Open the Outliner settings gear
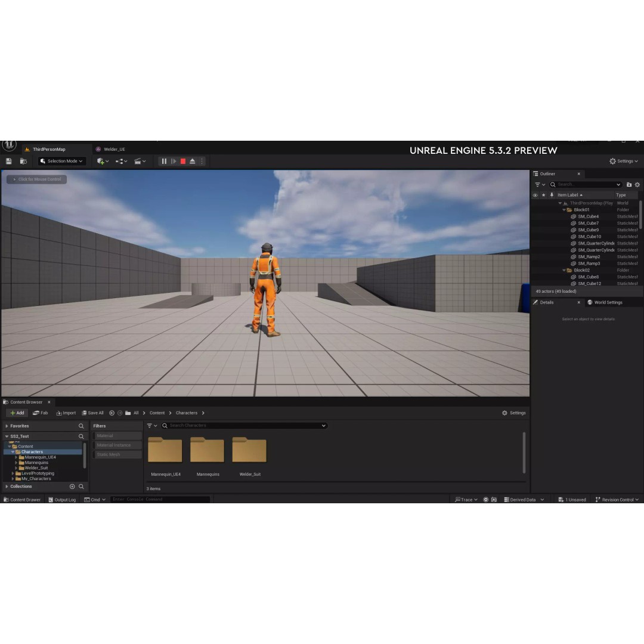Image resolution: width=644 pixels, height=644 pixels. click(637, 185)
